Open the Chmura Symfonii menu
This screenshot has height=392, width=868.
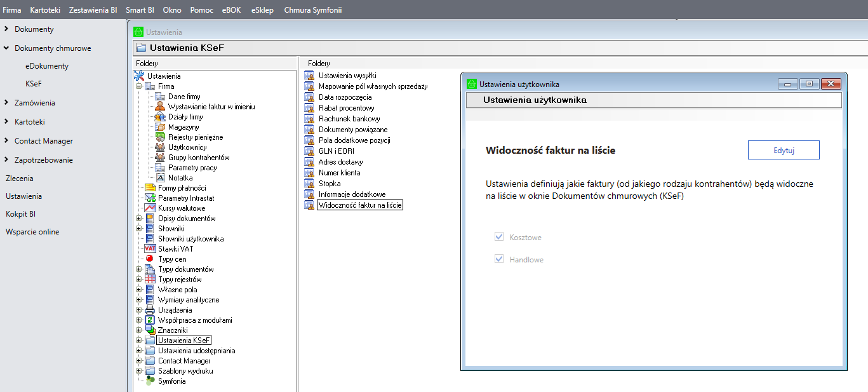coord(312,10)
